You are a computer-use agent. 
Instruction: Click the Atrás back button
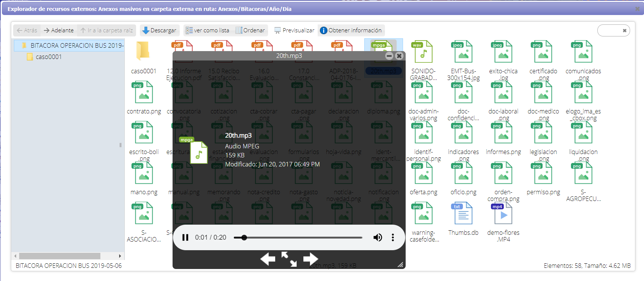coord(27,30)
